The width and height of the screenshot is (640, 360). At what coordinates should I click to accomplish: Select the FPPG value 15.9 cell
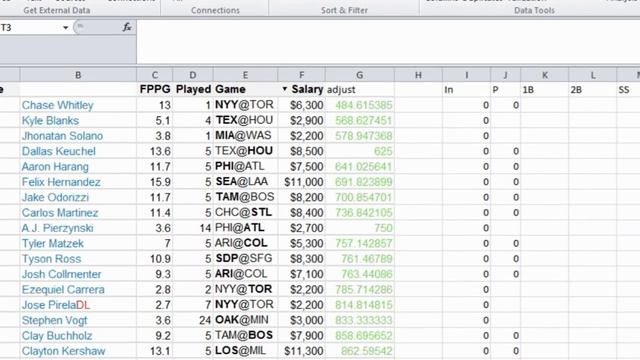(155, 182)
